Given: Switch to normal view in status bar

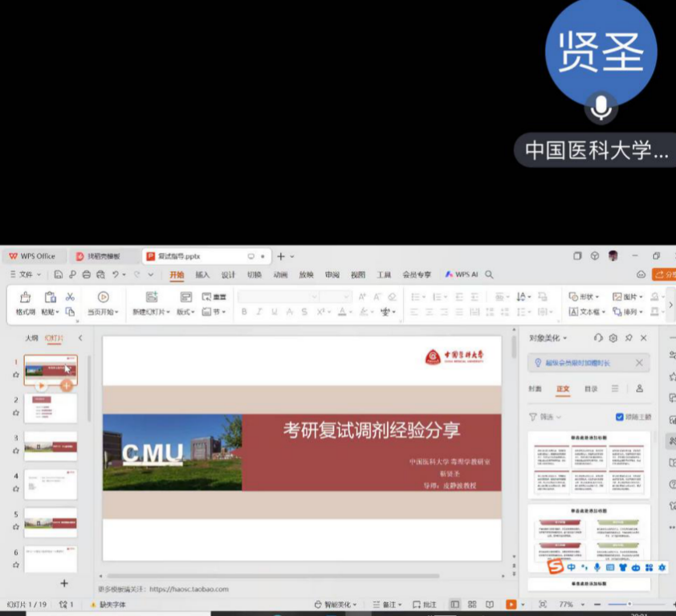Looking at the screenshot, I should (x=455, y=604).
